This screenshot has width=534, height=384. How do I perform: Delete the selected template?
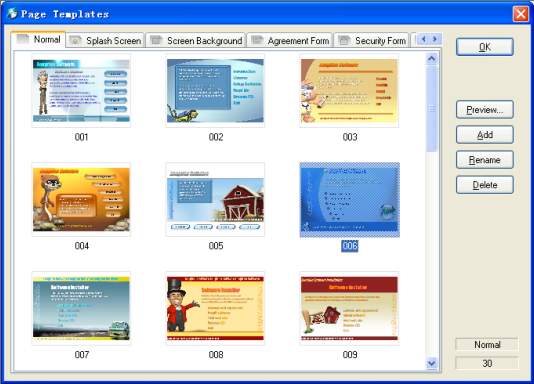(485, 185)
